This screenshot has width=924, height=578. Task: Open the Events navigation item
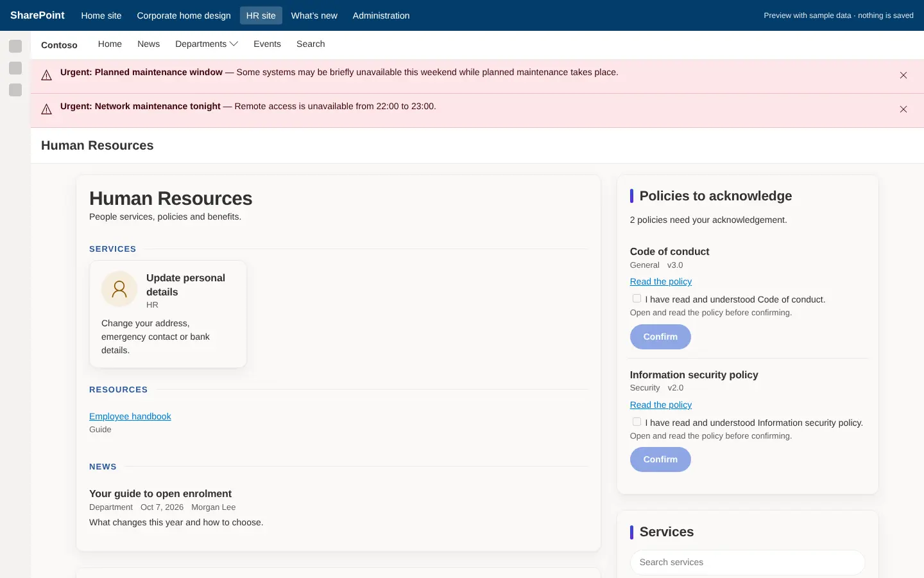[x=267, y=44]
